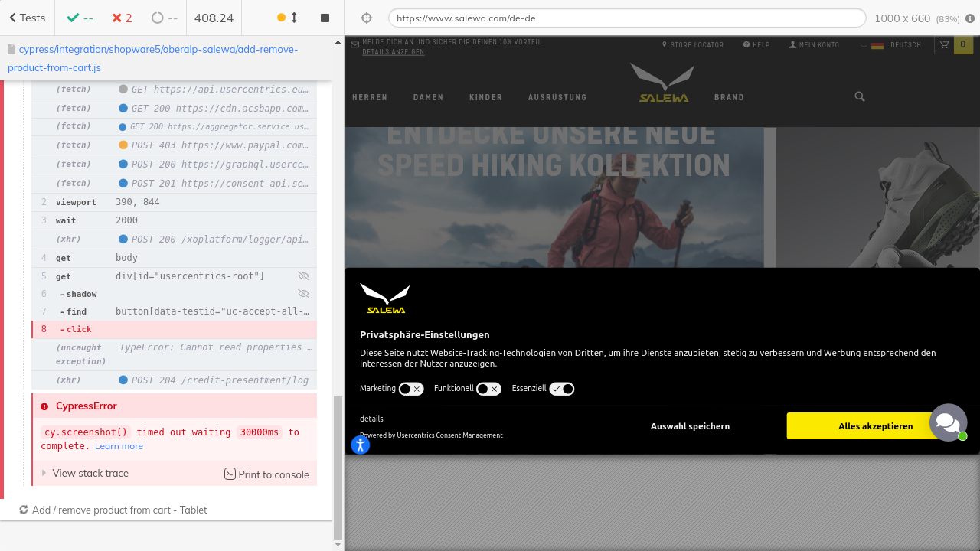
Task: Open the accessibility widget icon
Action: (360, 445)
